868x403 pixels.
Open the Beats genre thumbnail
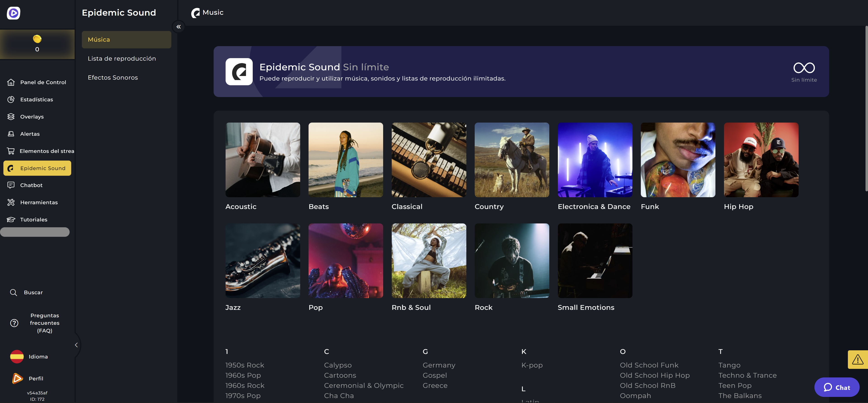[x=346, y=160]
